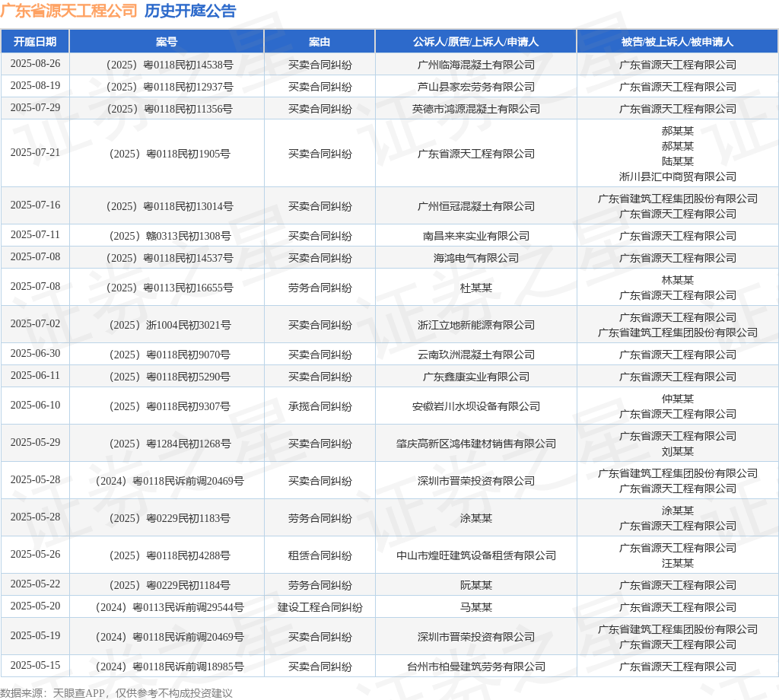Image resolution: width=779 pixels, height=700 pixels.
Task: Select the 案号 column header
Action: [167, 42]
